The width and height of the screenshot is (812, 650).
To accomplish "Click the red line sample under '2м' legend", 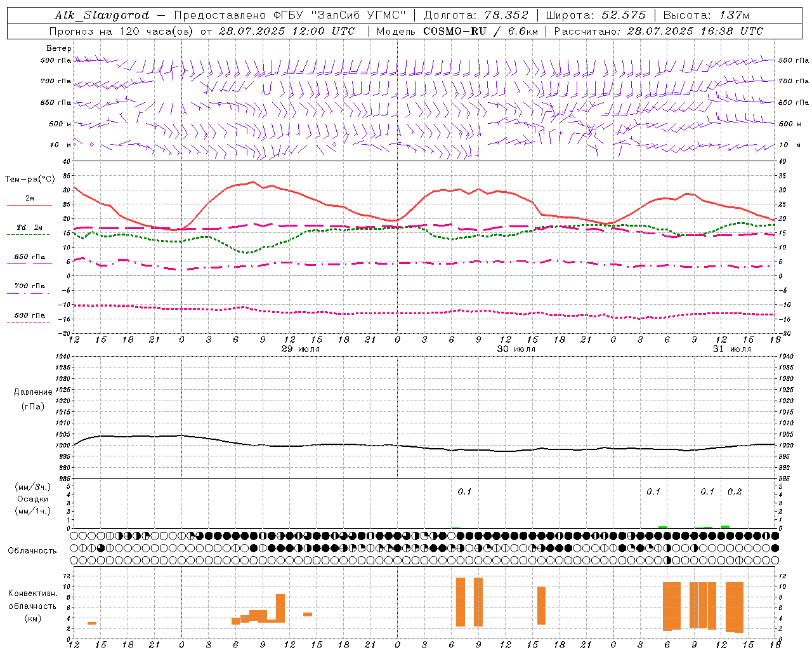I will point(30,206).
